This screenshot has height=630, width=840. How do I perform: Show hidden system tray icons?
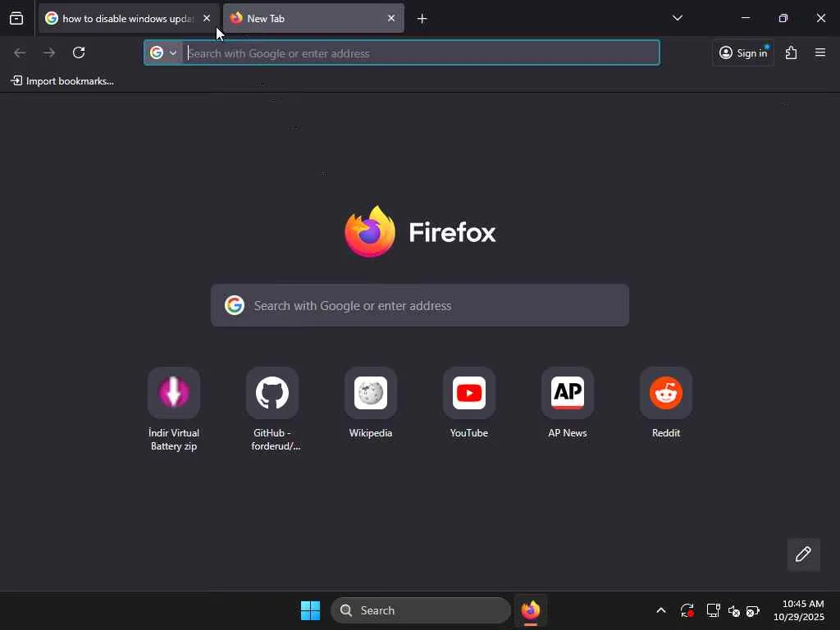tap(661, 610)
